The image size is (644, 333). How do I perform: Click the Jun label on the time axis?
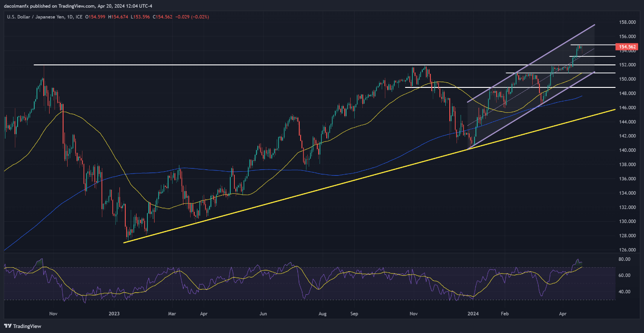coord(264,312)
